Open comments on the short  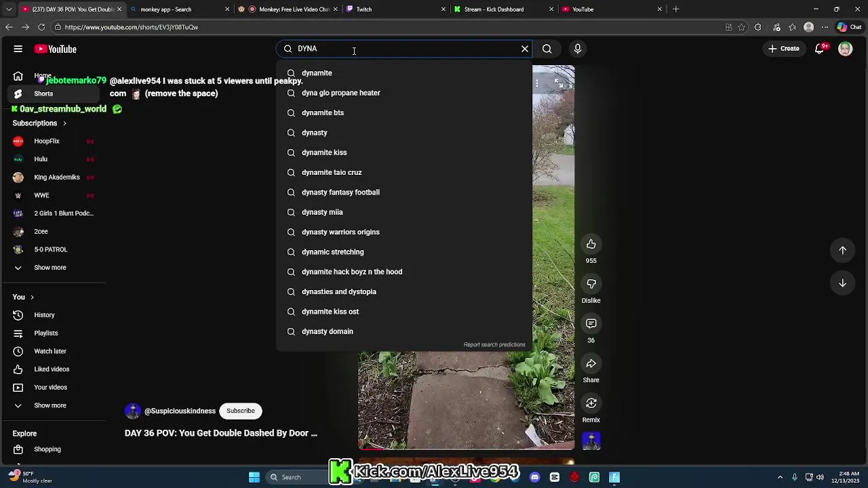point(591,324)
